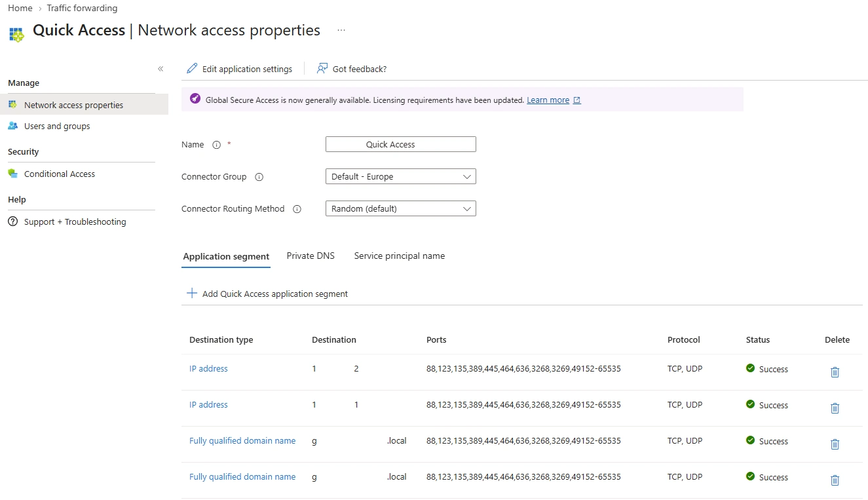Click TCP, UDP for IP destination ending in 1
868x500 pixels.
[685, 404]
